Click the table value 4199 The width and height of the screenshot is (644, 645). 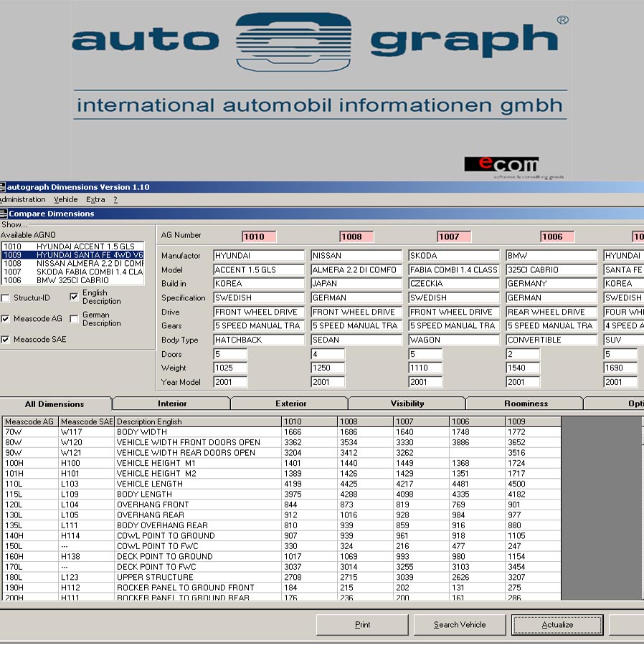[x=309, y=484]
